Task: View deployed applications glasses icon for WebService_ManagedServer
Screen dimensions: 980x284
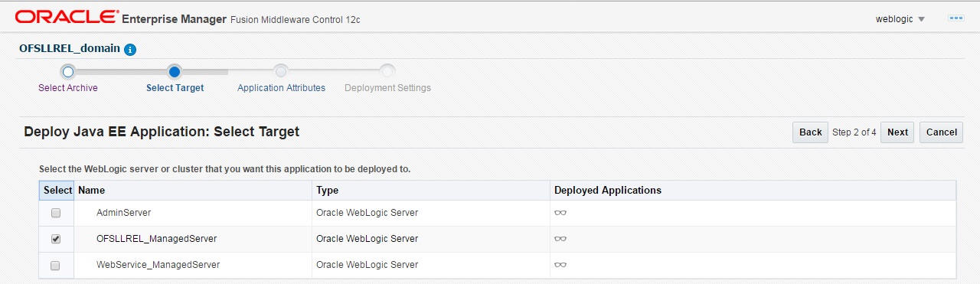Action: (560, 265)
